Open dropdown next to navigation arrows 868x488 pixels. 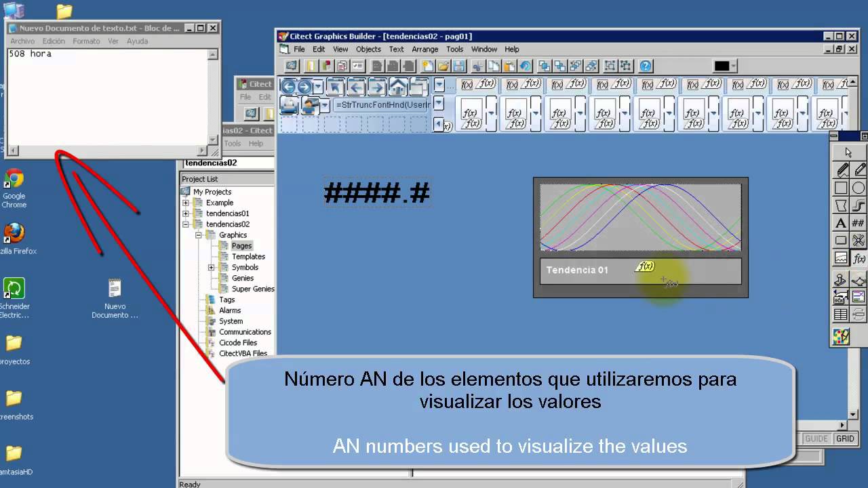(318, 87)
